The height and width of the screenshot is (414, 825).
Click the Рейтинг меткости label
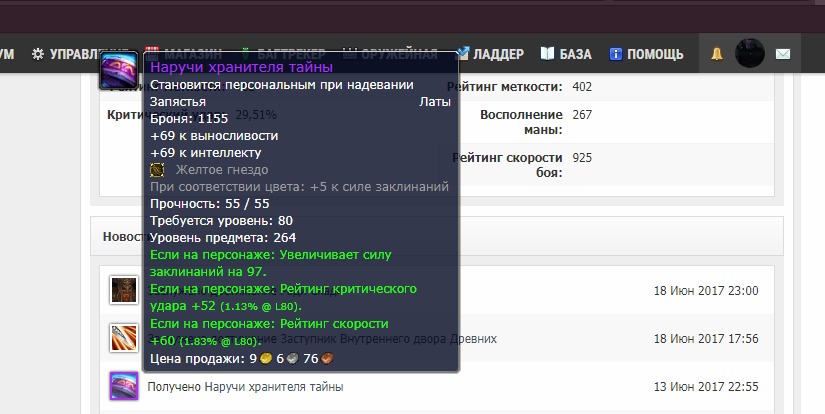pos(505,87)
